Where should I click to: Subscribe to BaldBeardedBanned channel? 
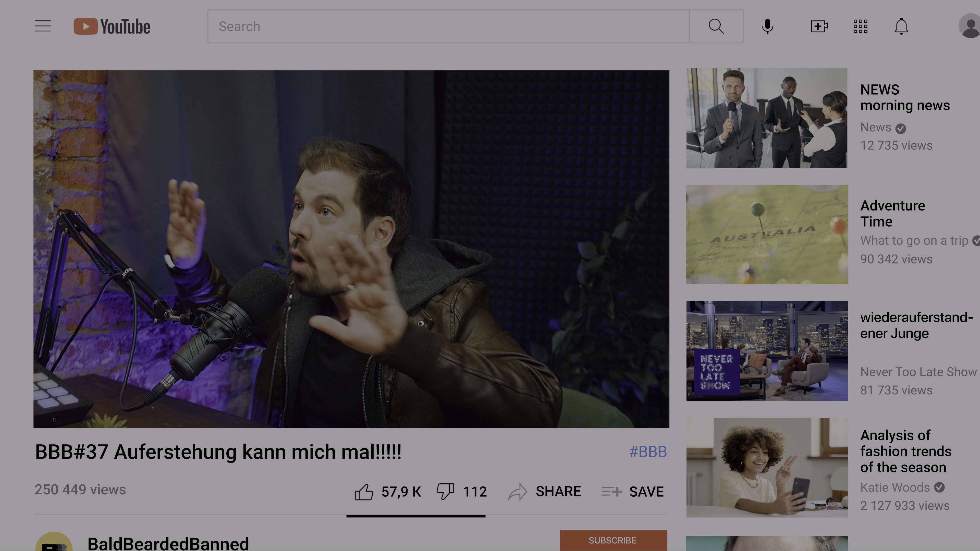[x=613, y=540]
